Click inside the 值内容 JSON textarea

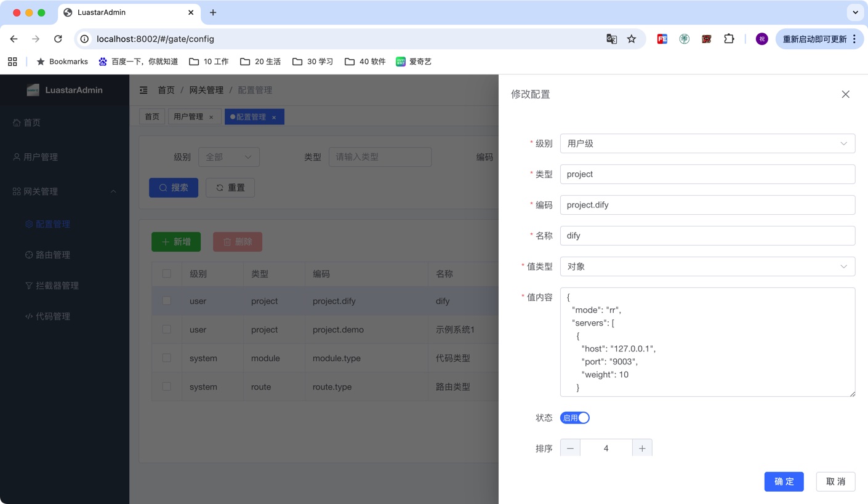(707, 342)
